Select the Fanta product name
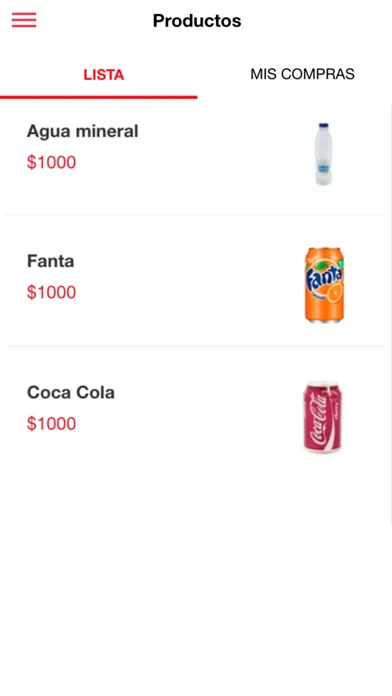 [51, 261]
